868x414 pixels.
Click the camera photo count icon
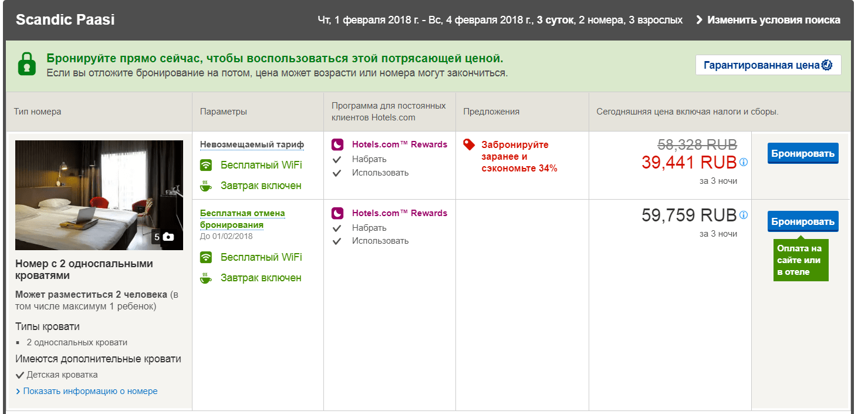tap(168, 237)
